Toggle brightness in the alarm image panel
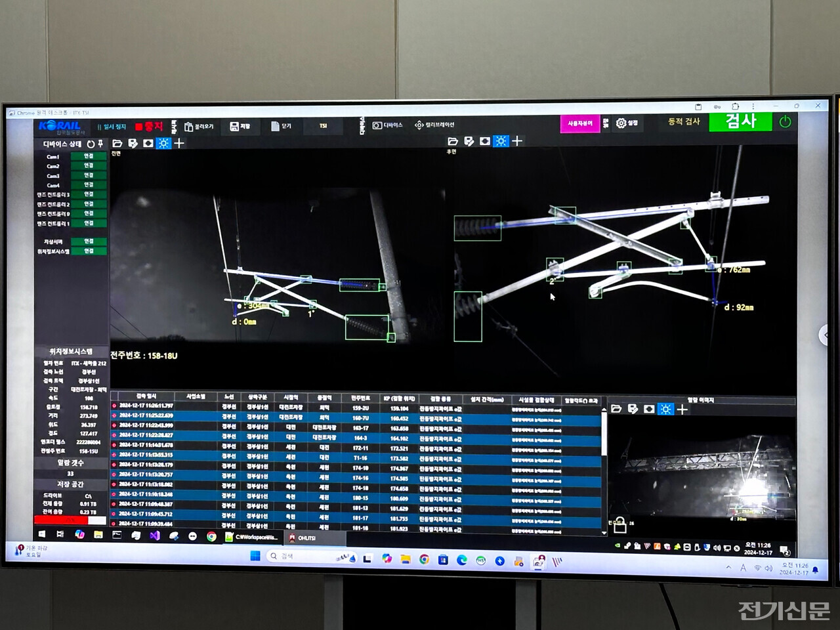The image size is (840, 630). coord(665,409)
